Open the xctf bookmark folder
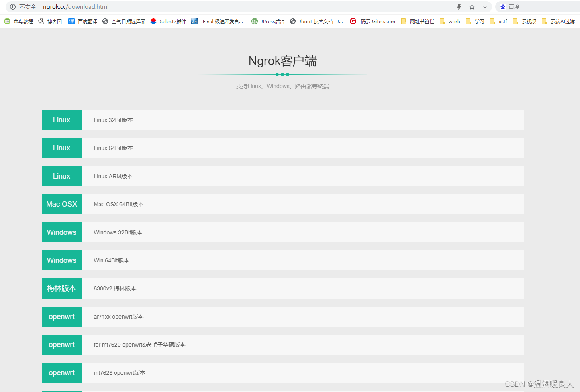Viewport: 580px width, 392px height. (x=498, y=21)
